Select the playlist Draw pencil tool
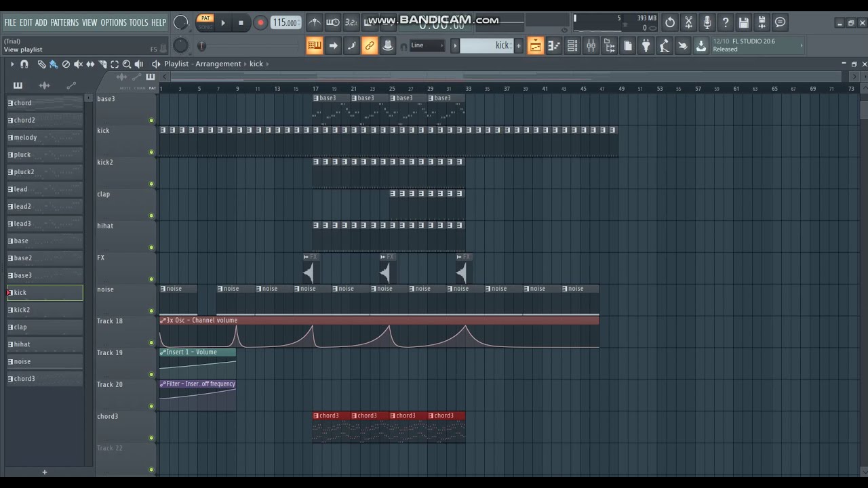This screenshot has width=868, height=488. [41, 64]
